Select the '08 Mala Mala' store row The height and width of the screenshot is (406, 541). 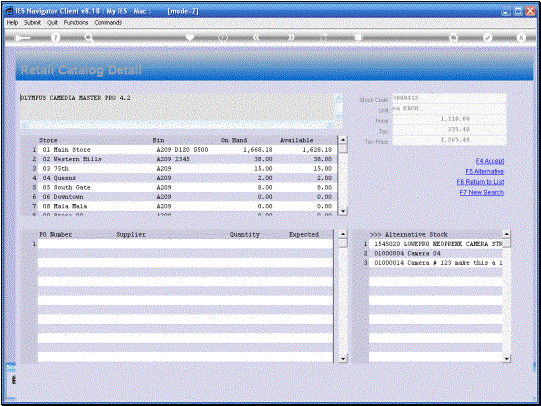(186, 206)
